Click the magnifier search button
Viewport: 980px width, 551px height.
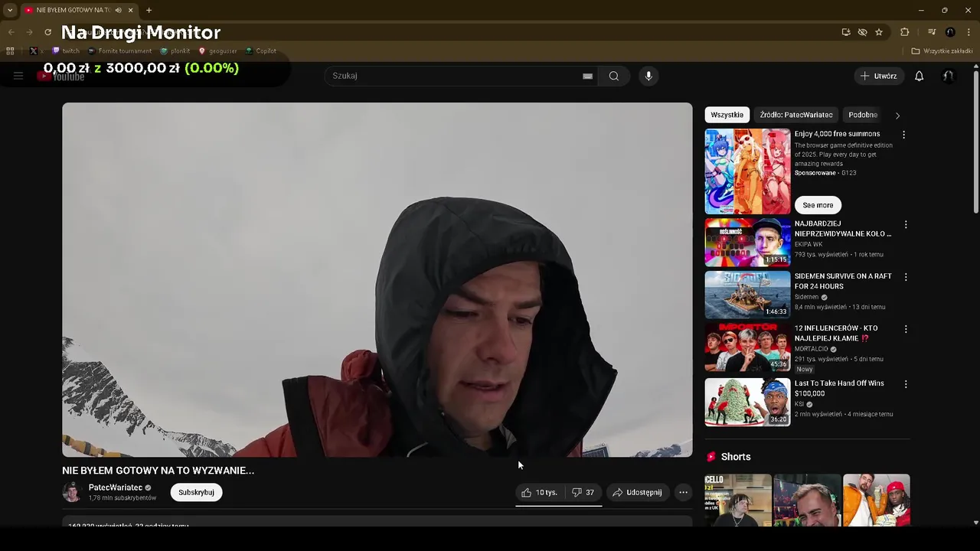614,76
